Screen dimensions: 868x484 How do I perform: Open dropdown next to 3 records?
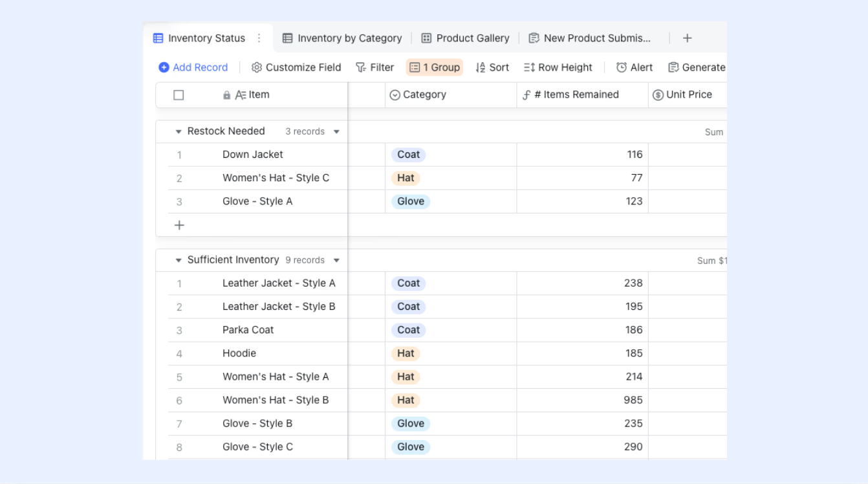[336, 132]
